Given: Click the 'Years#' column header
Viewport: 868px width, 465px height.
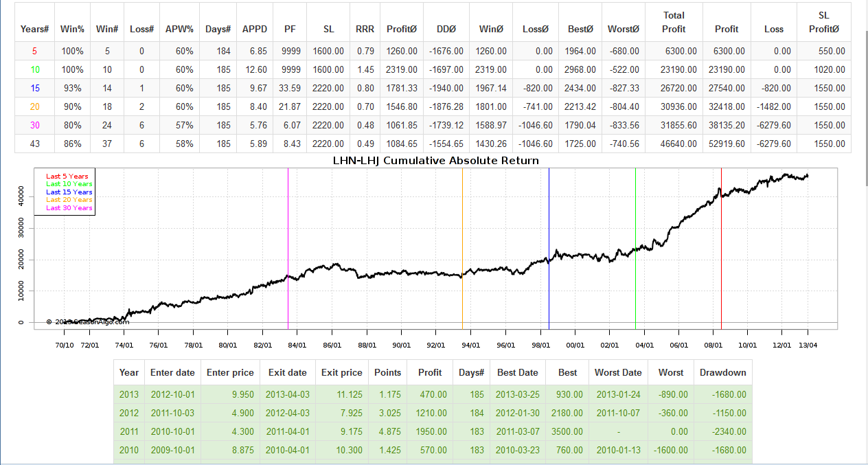Looking at the screenshot, I should click(x=34, y=29).
